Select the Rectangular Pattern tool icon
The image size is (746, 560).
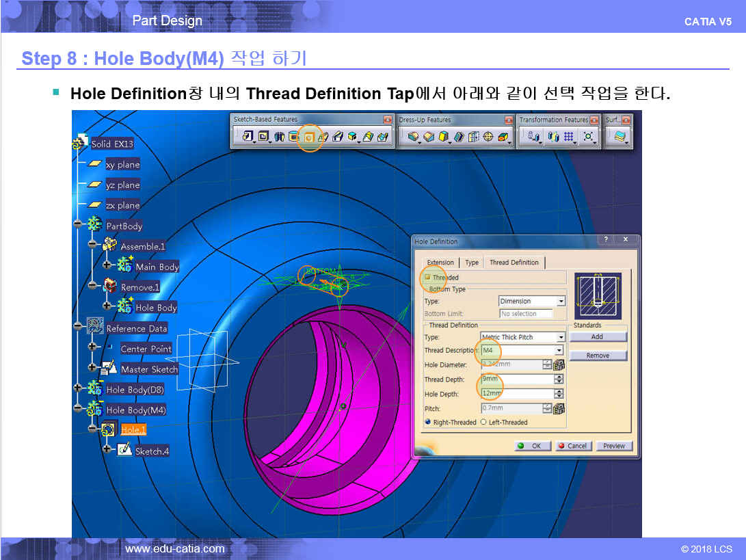(568, 137)
